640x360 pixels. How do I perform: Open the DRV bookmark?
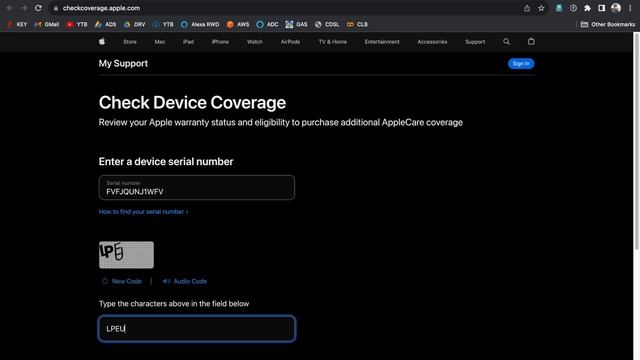[x=134, y=24]
